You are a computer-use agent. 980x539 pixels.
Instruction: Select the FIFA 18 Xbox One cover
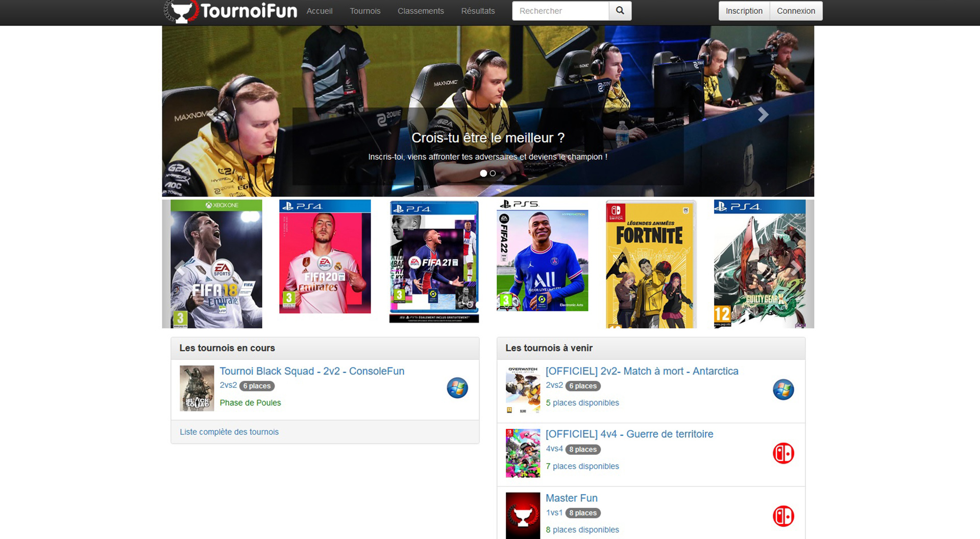[x=216, y=264]
